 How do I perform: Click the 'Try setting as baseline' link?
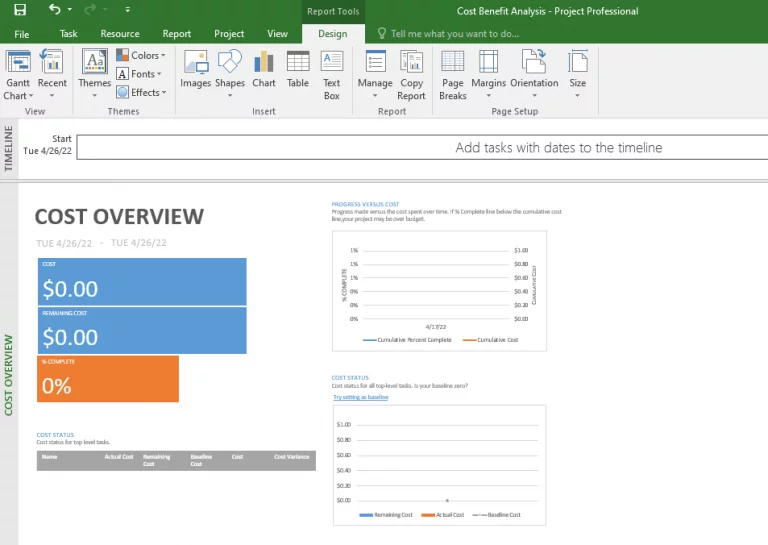[360, 397]
